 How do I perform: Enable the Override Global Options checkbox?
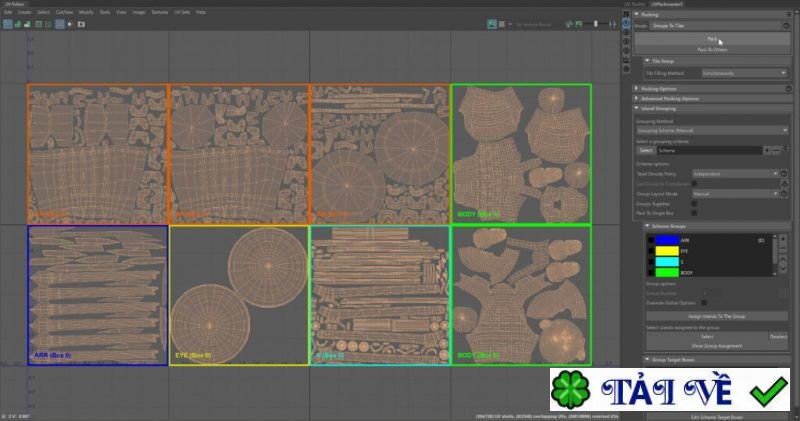(704, 301)
